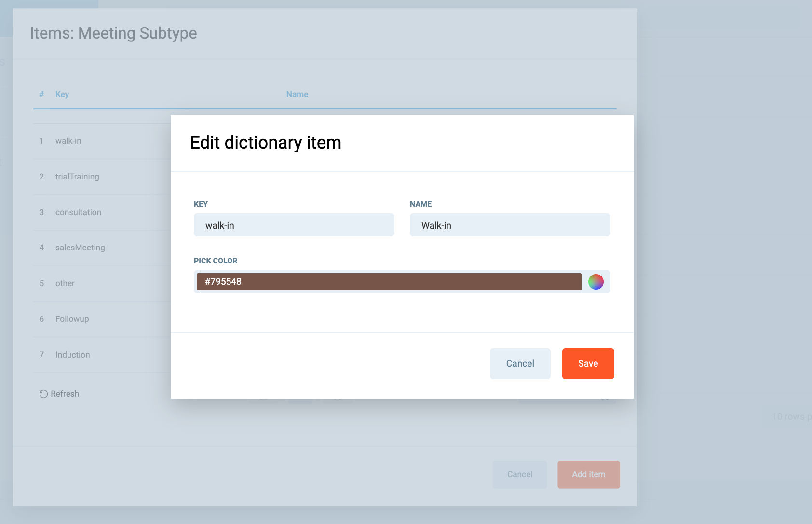Sort by the Name column header

[297, 94]
